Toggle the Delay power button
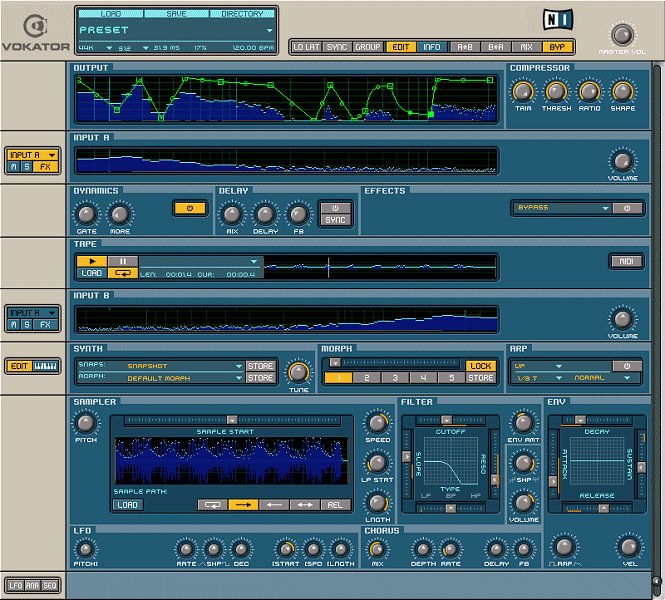665x600 pixels. [x=335, y=208]
